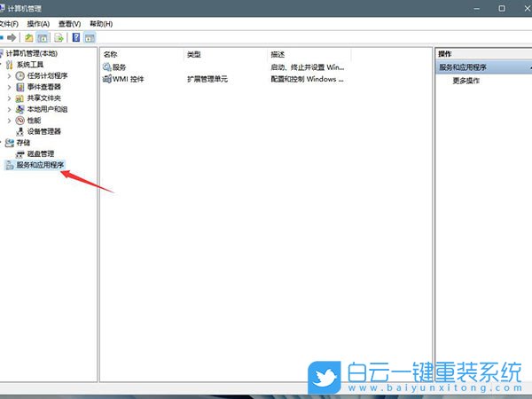Image resolution: width=532 pixels, height=399 pixels.
Task: Open the 操作(A) menu
Action: tap(38, 24)
